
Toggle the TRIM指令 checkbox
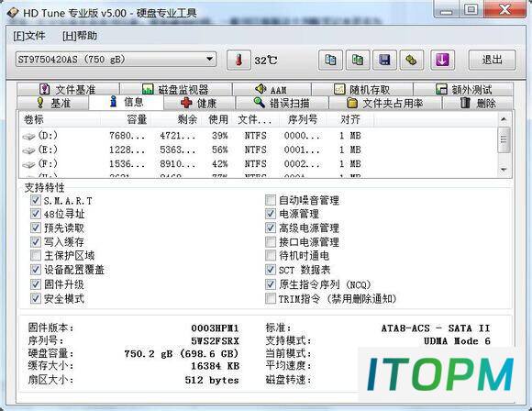point(271,298)
